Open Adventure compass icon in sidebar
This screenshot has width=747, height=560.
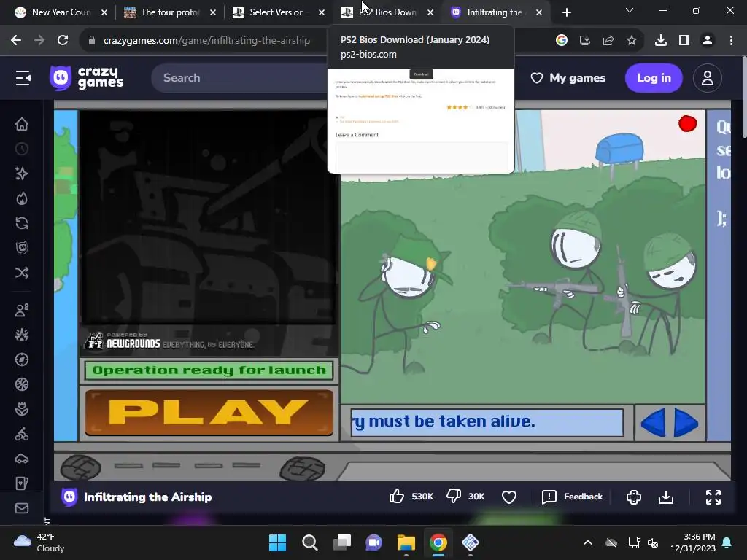click(22, 359)
